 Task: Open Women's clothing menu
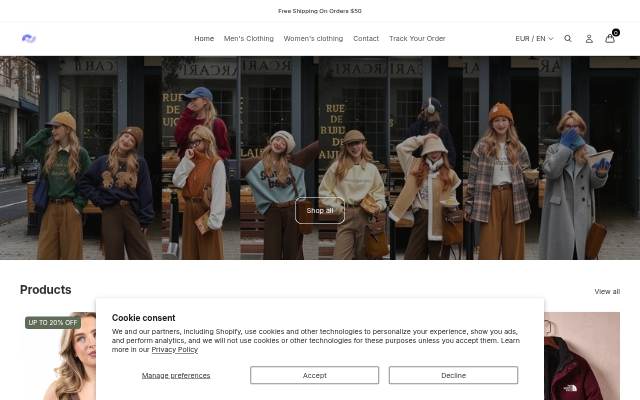click(313, 38)
